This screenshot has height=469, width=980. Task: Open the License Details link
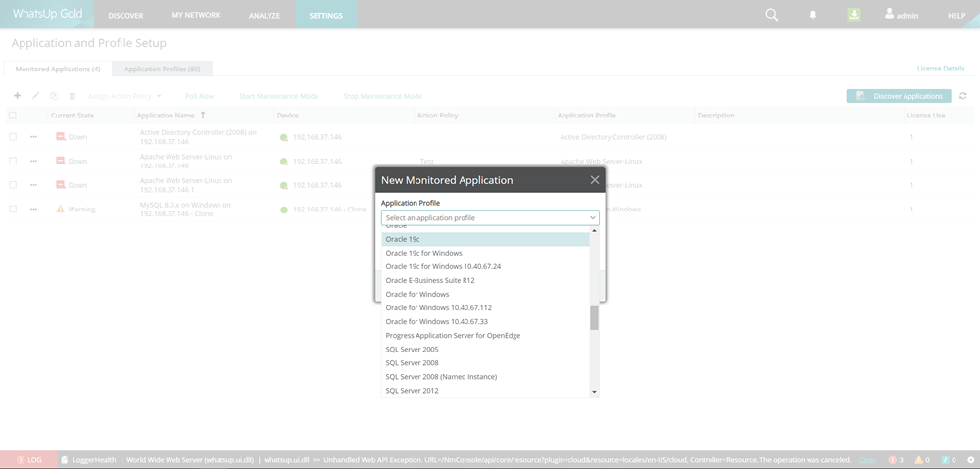(x=941, y=69)
